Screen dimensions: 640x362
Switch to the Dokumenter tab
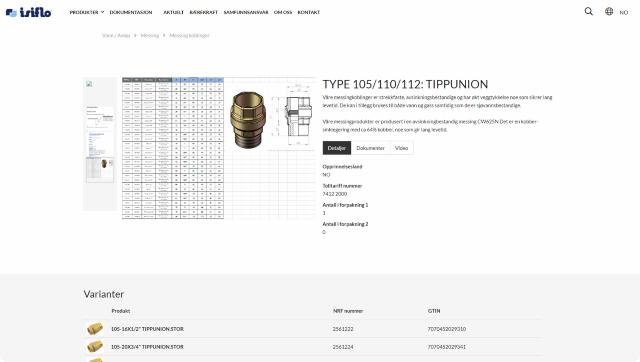[370, 148]
